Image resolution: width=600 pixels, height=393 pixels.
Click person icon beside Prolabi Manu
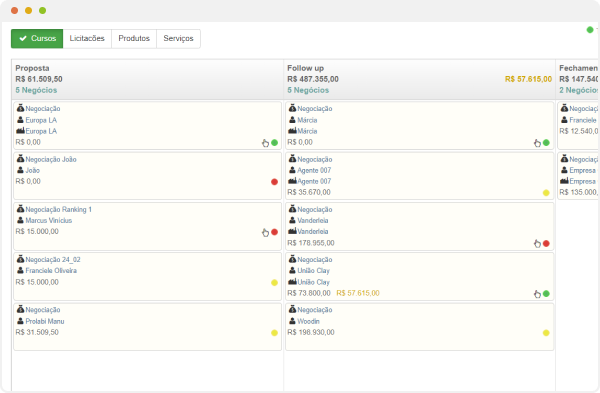(x=20, y=321)
